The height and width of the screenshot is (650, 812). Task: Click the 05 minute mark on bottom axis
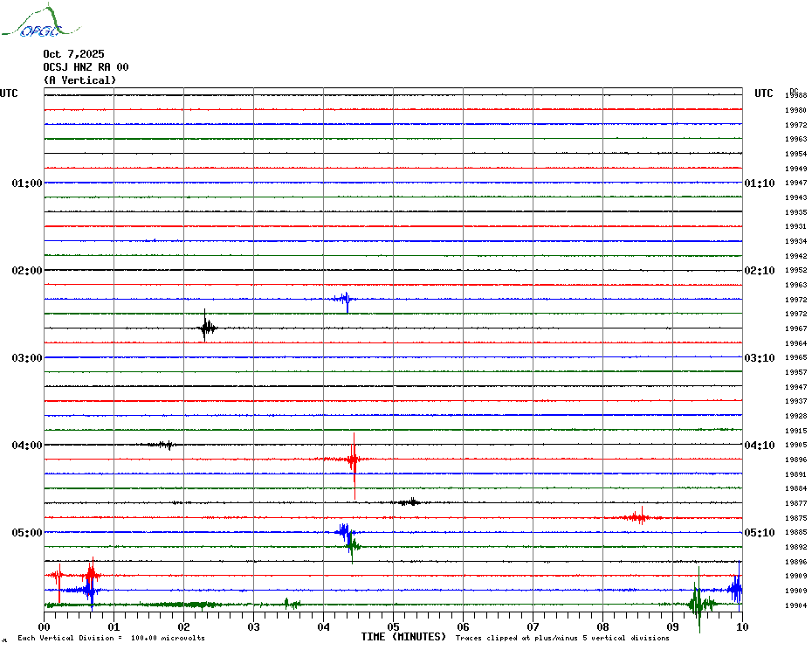point(393,627)
